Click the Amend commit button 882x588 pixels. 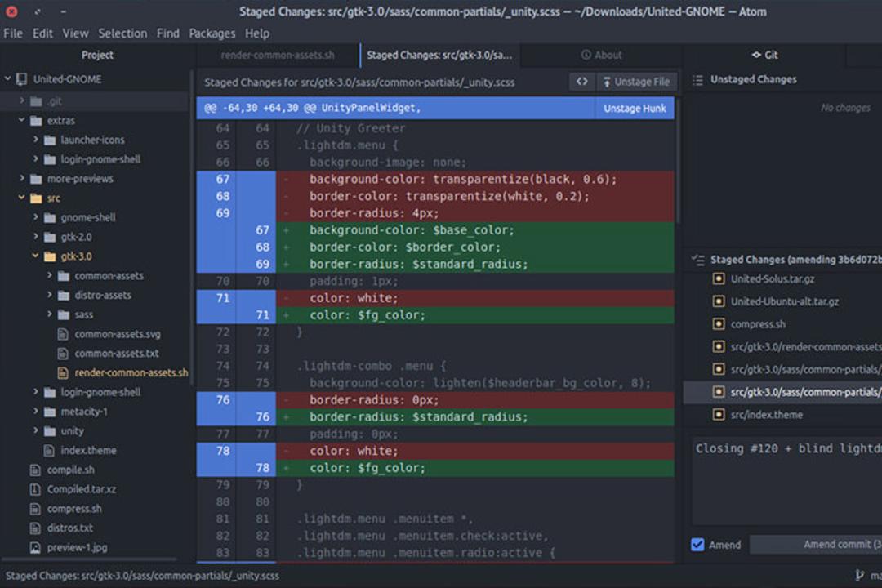click(816, 545)
